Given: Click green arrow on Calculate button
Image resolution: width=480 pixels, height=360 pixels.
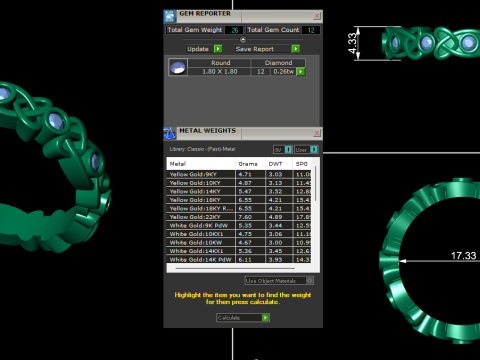Looking at the screenshot, I should [x=265, y=318].
